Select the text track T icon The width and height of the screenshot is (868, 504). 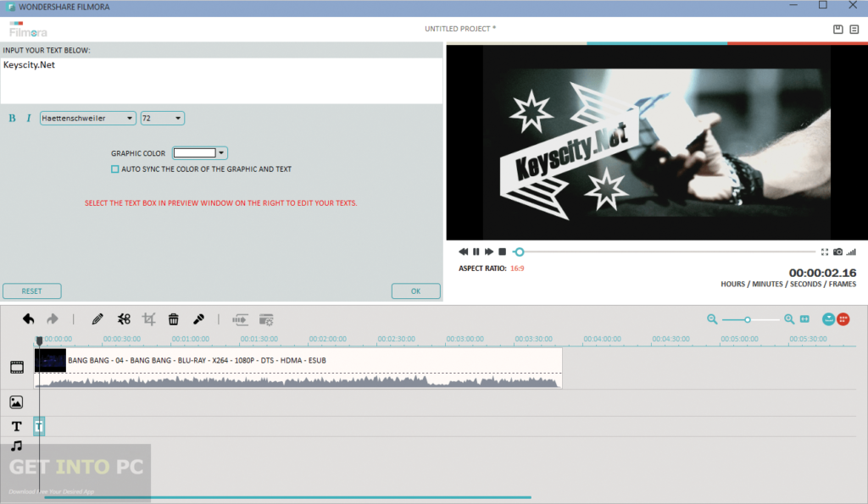tap(17, 426)
